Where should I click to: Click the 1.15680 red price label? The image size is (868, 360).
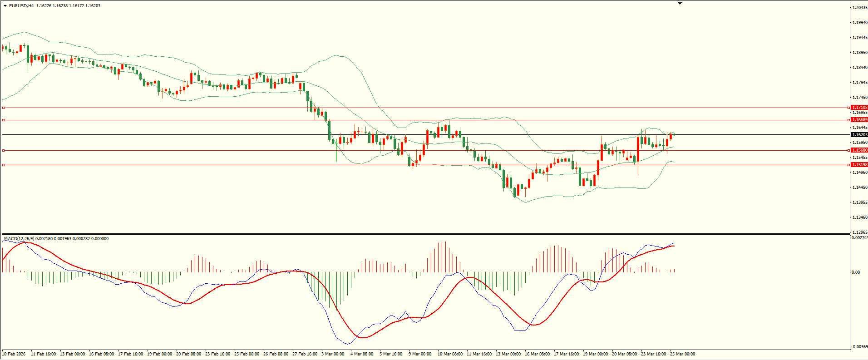tap(859, 150)
